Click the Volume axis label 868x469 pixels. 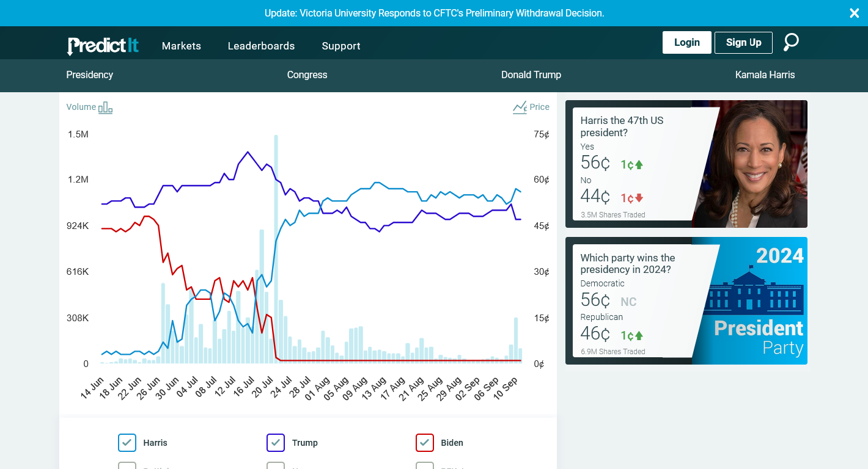pyautogui.click(x=81, y=107)
